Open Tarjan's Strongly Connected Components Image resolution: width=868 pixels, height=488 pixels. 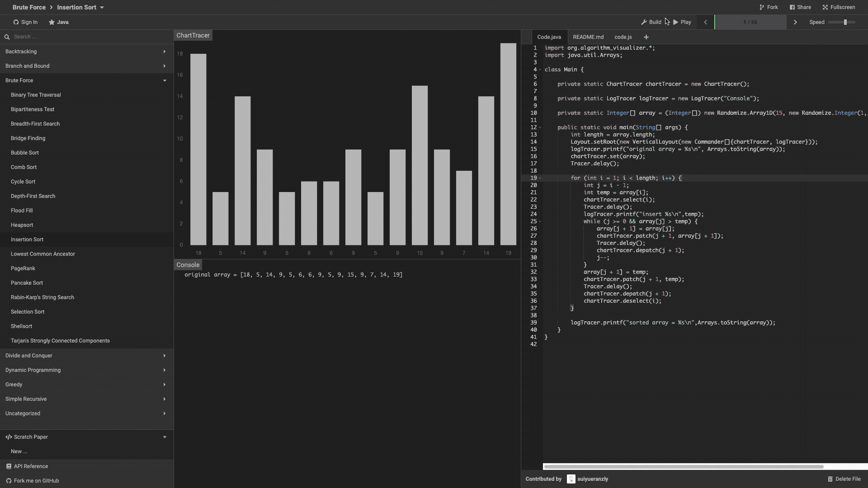tap(87, 341)
